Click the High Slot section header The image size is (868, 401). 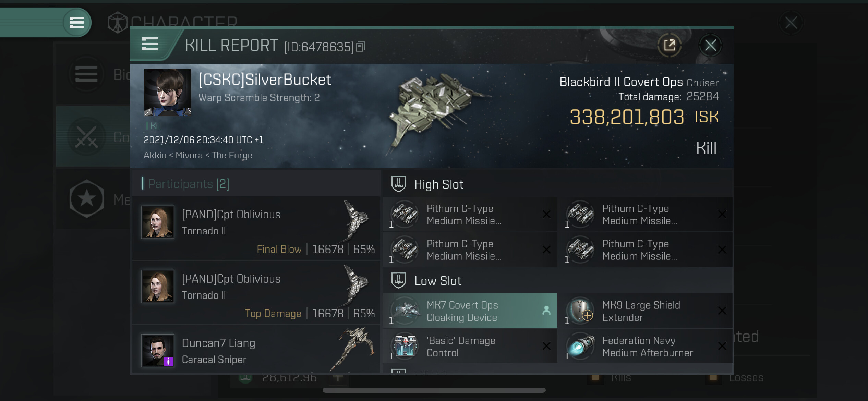[439, 184]
